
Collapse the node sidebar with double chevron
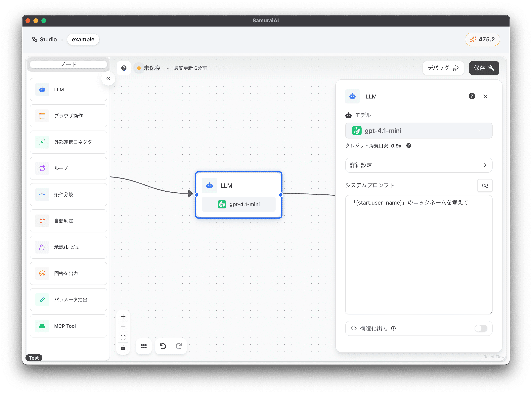point(108,78)
